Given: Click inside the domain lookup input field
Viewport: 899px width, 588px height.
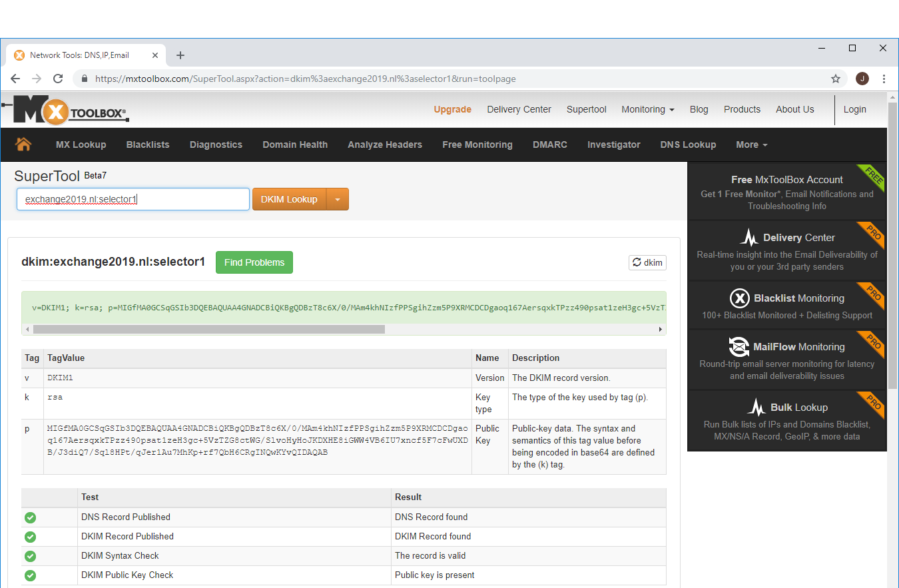Looking at the screenshot, I should 133,198.
